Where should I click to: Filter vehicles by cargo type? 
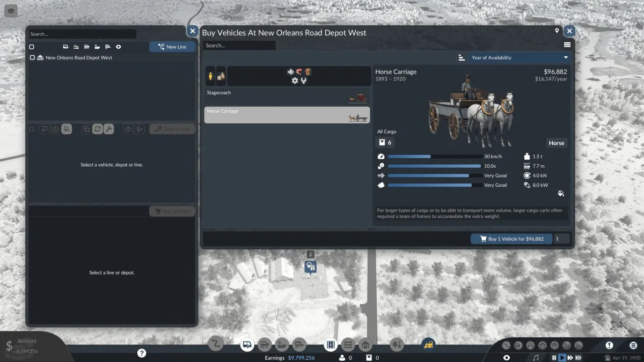pos(221,76)
